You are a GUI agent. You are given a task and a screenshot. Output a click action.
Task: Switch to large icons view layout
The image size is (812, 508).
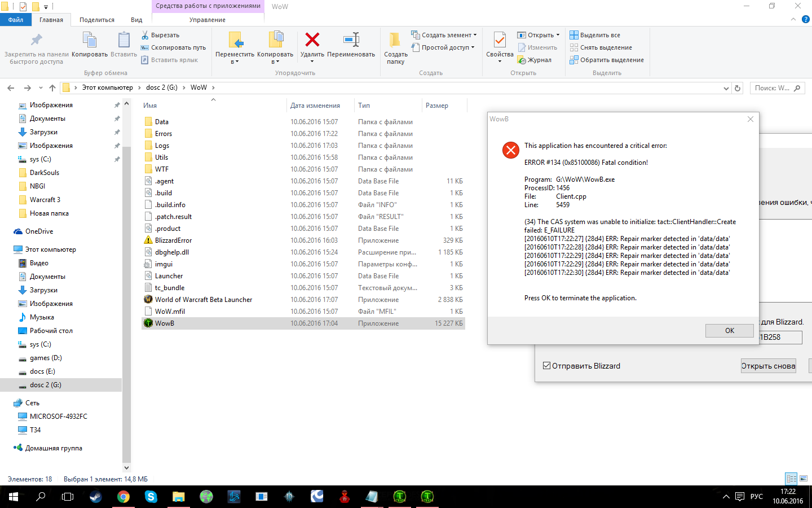coord(804,479)
